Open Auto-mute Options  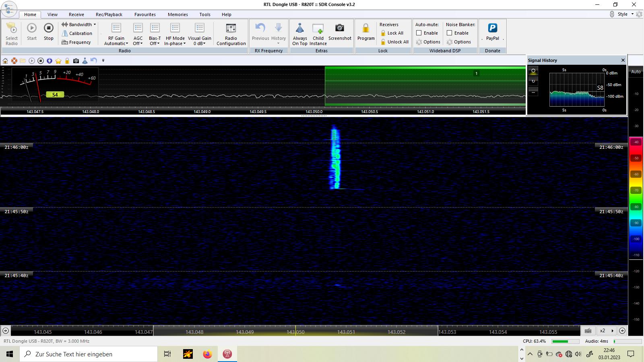coord(428,42)
